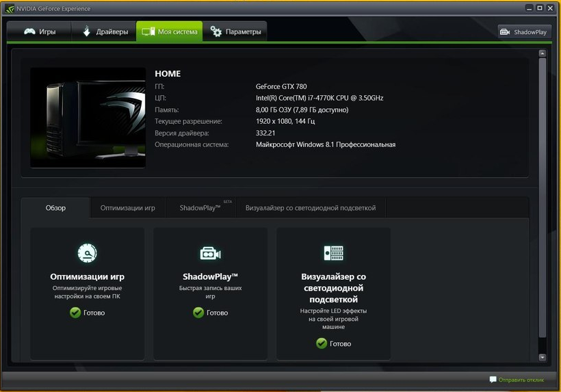Click the Отправить отклик link
The width and height of the screenshot is (561, 392).
(521, 380)
